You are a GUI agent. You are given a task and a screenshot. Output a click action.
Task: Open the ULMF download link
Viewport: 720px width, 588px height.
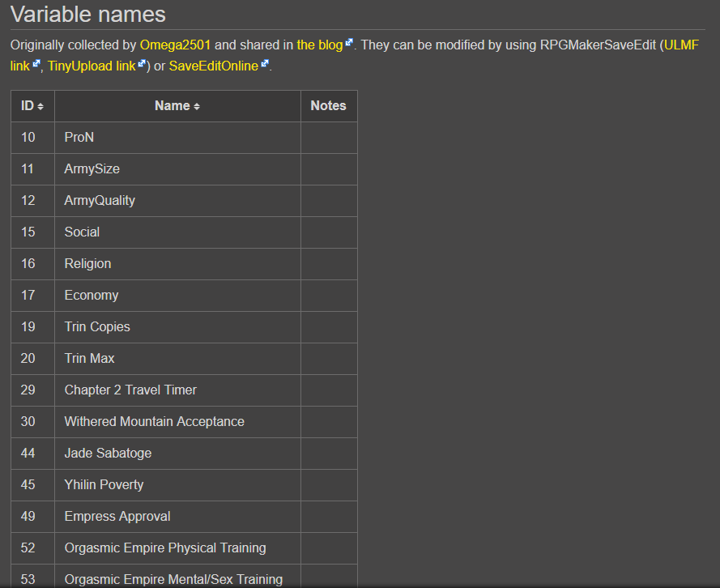point(681,45)
